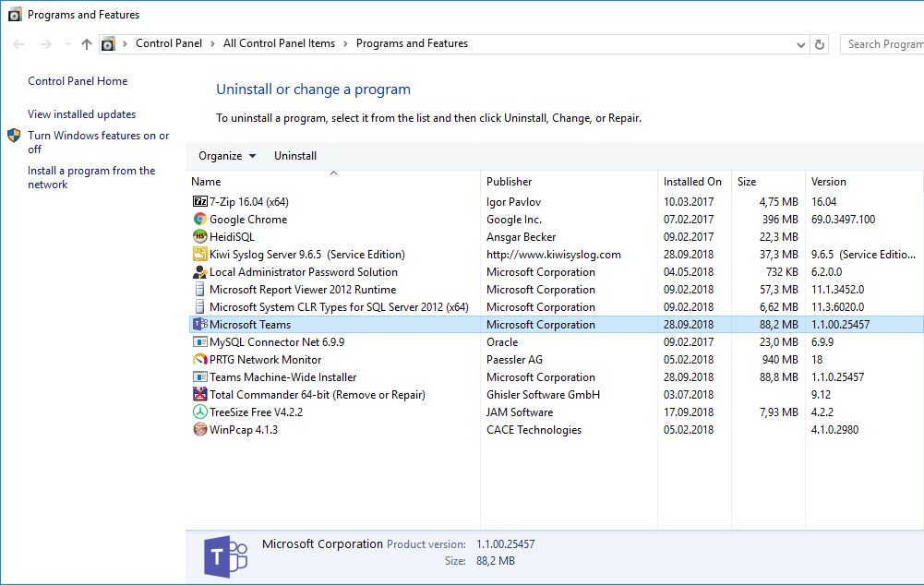Expand the address bar history dropdown
This screenshot has width=924, height=585.
click(x=800, y=45)
